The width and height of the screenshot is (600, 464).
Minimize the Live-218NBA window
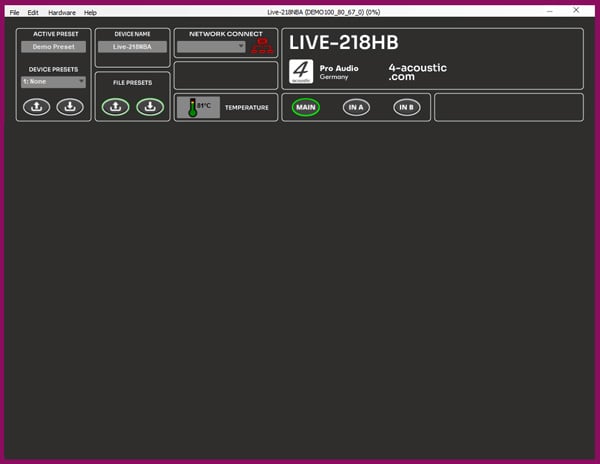[549, 11]
